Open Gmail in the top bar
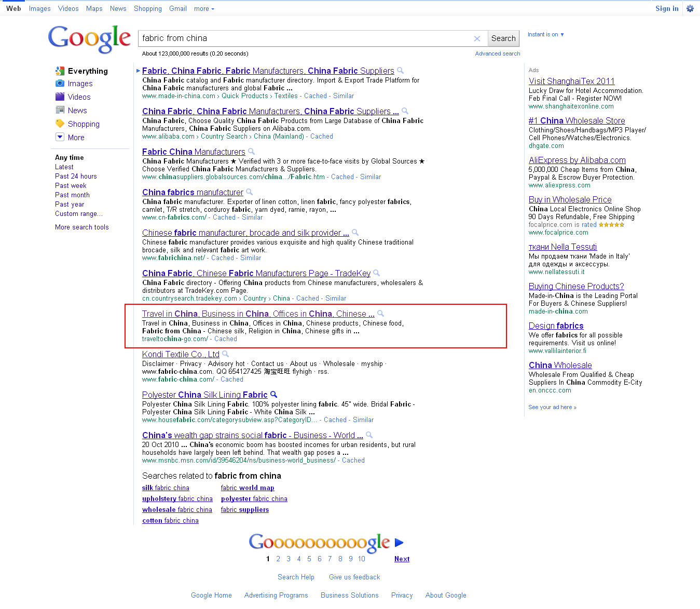 point(178,9)
